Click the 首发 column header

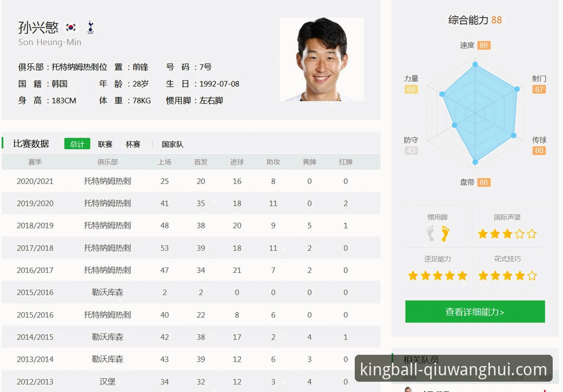tap(201, 162)
